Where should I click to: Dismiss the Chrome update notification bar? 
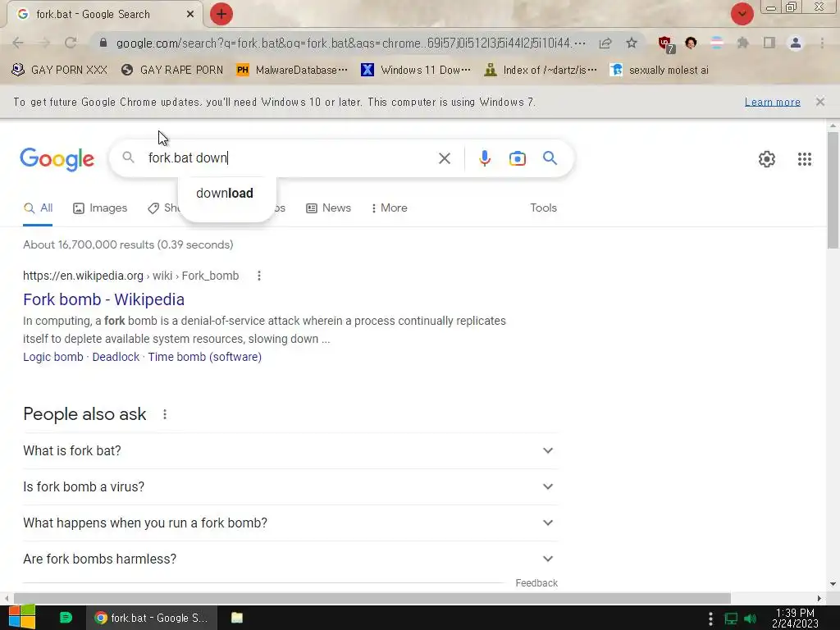[x=819, y=102]
